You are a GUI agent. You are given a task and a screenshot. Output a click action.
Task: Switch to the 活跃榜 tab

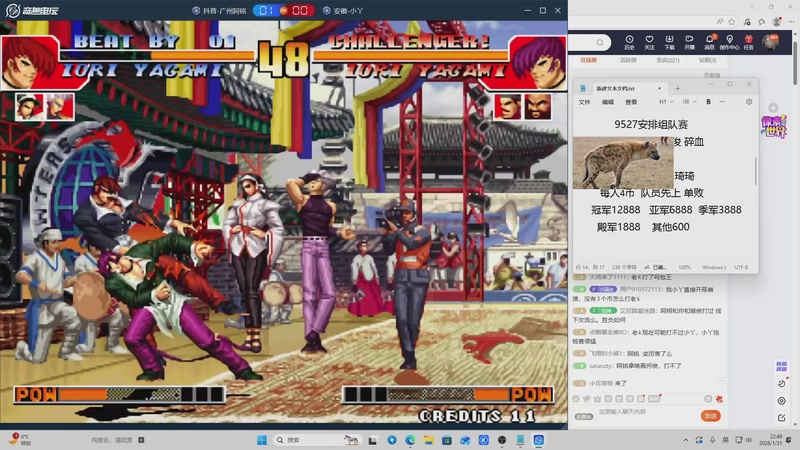point(628,60)
